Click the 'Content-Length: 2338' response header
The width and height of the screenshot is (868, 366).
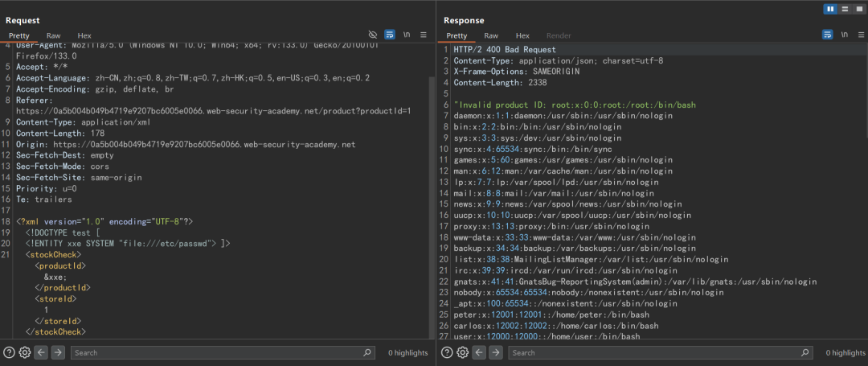pos(500,83)
